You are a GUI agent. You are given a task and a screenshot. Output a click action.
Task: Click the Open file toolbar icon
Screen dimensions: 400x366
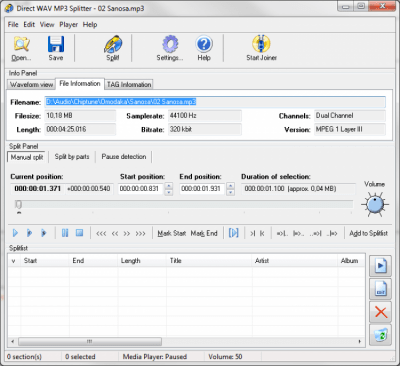[21, 44]
